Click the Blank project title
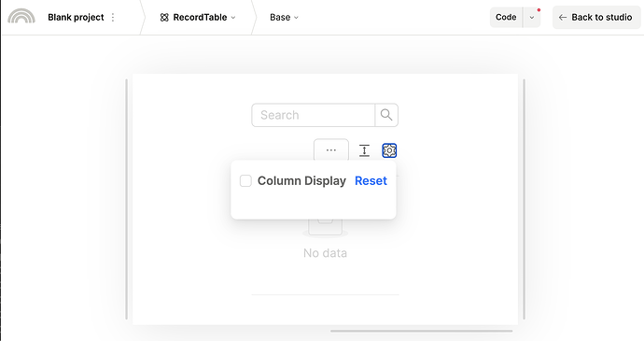Image resolution: width=644 pixels, height=341 pixels. click(76, 17)
